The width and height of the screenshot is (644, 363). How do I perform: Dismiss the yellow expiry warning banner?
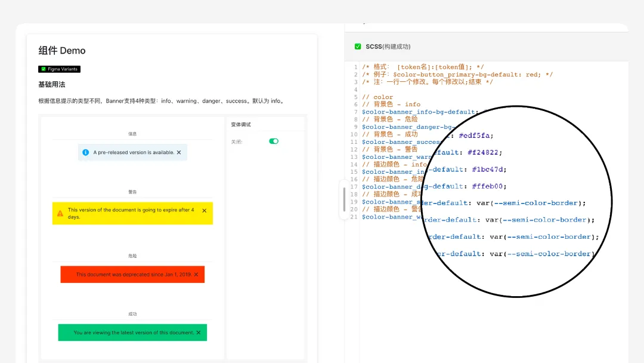[x=204, y=210]
